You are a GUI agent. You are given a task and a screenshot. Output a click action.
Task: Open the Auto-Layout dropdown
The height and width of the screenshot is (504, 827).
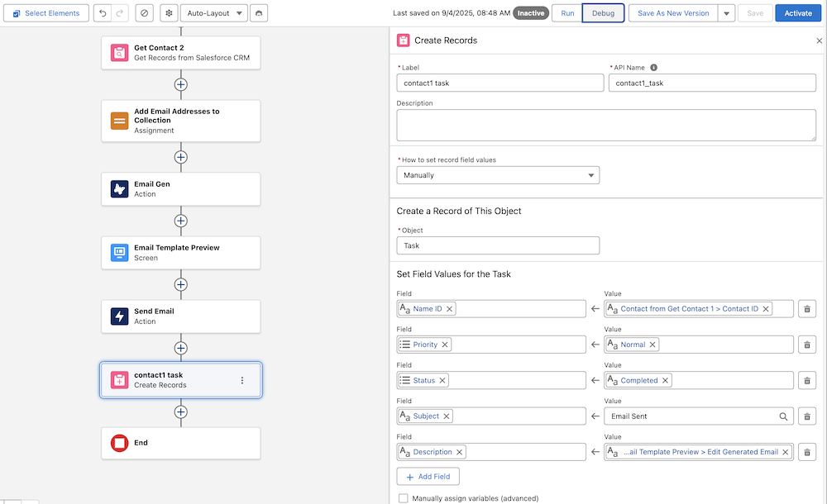pos(213,13)
